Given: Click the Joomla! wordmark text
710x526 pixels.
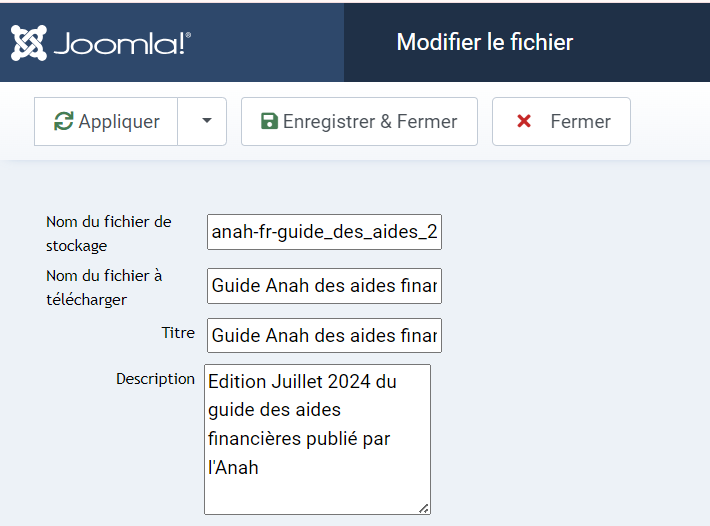Looking at the screenshot, I should point(122,43).
